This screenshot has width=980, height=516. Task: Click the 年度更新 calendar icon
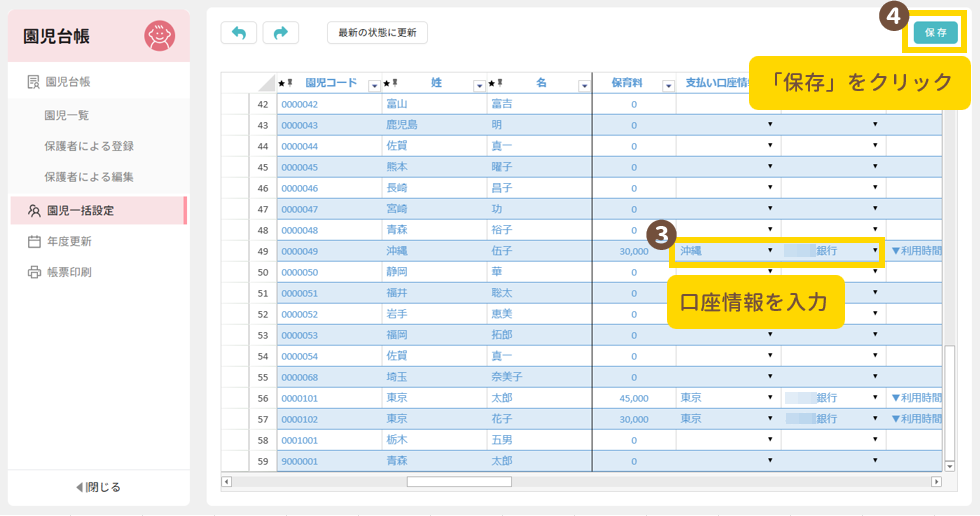33,241
